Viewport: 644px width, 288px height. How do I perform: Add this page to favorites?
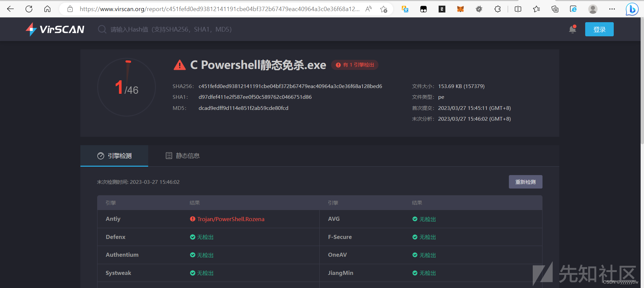pos(384,9)
